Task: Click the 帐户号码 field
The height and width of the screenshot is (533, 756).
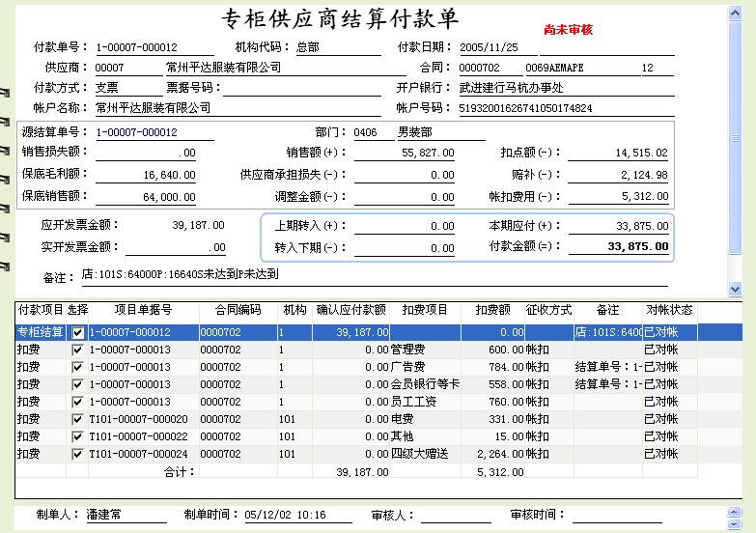Action: coord(566,108)
